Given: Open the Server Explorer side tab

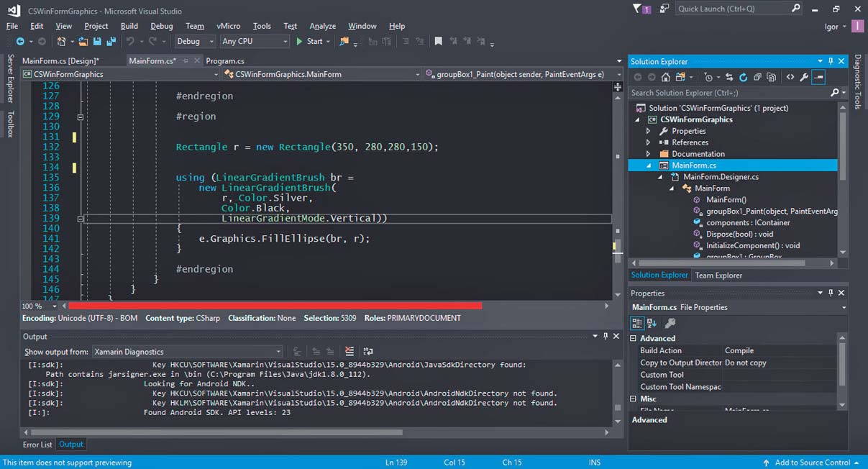Looking at the screenshot, I should click(10, 78).
